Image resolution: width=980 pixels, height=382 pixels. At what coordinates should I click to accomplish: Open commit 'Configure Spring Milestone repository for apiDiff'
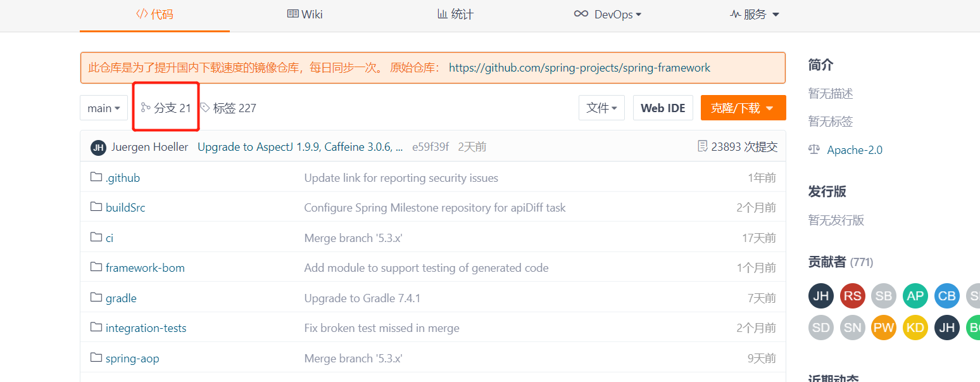pyautogui.click(x=435, y=208)
